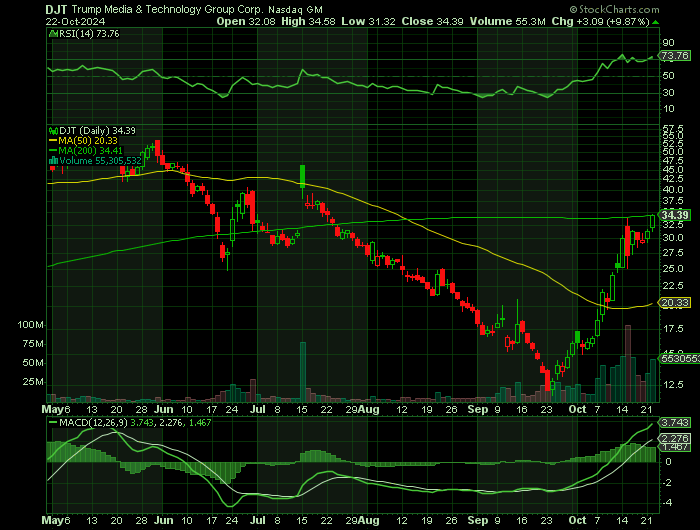Click the 'Sep' label on the upper date axis
The image size is (700, 530).
[x=478, y=409]
